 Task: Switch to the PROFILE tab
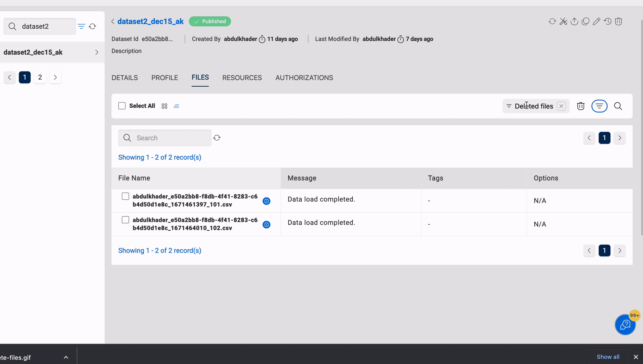tap(164, 78)
